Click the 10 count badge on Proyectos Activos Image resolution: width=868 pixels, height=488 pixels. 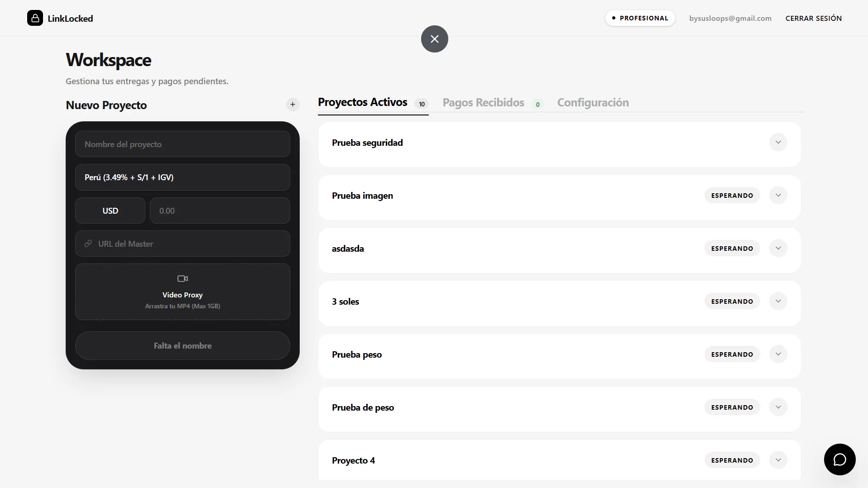pos(422,104)
